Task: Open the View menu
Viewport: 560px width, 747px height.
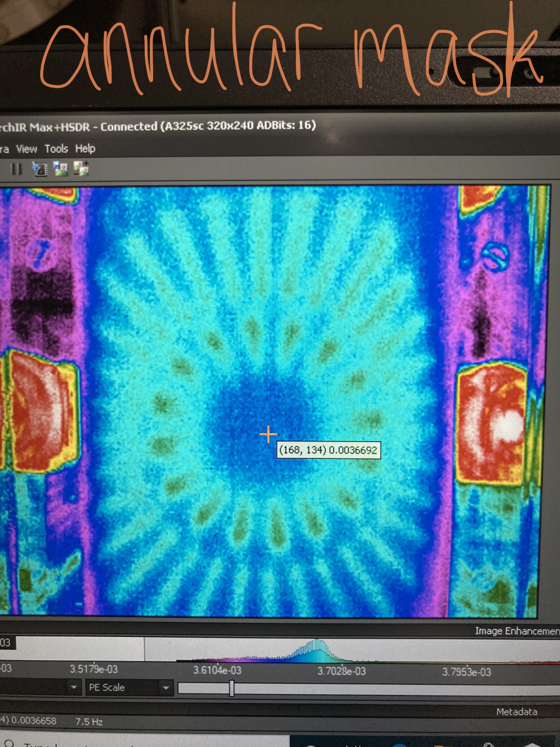Action: click(x=26, y=149)
